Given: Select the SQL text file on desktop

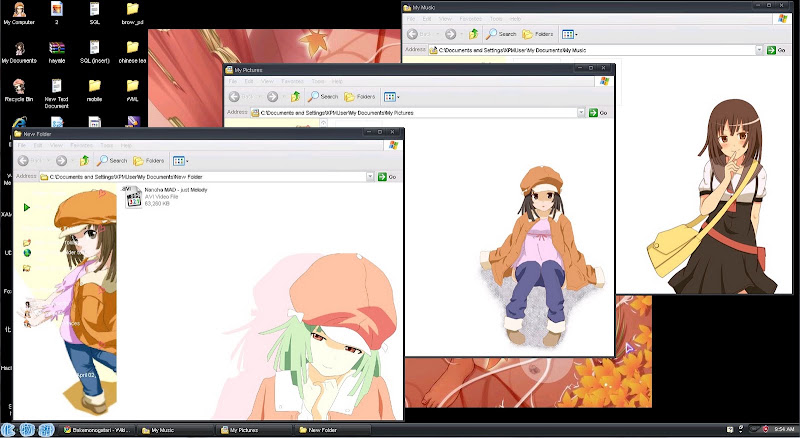Looking at the screenshot, I should pos(94,14).
